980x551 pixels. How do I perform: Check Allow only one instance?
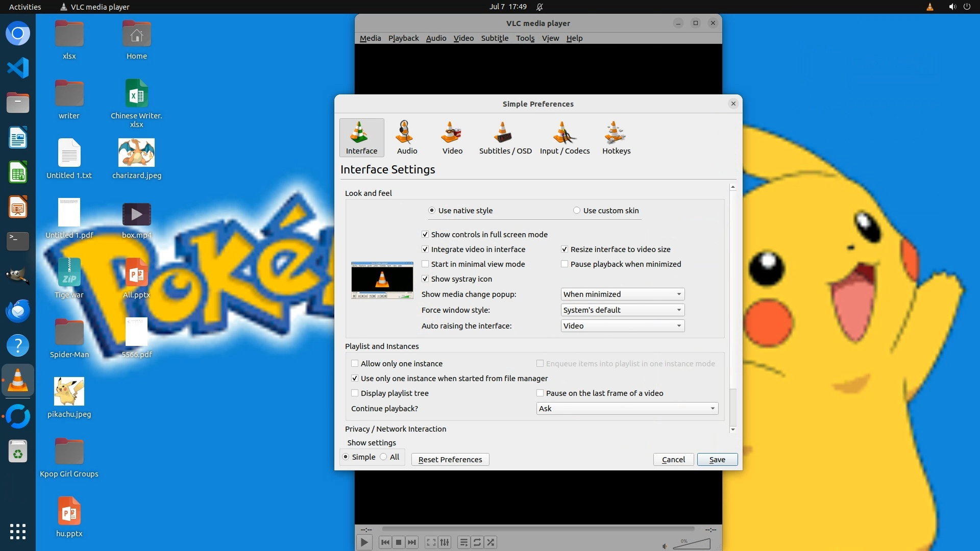[x=355, y=364]
